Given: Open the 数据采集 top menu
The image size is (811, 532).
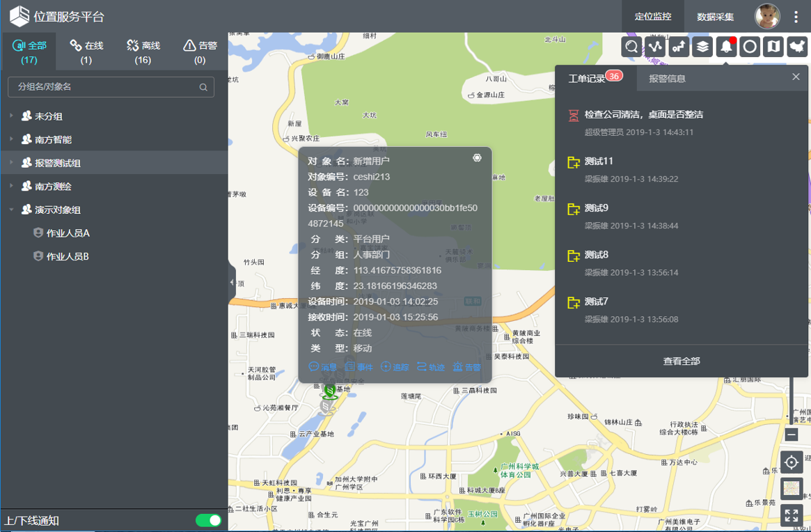Looking at the screenshot, I should coord(715,17).
